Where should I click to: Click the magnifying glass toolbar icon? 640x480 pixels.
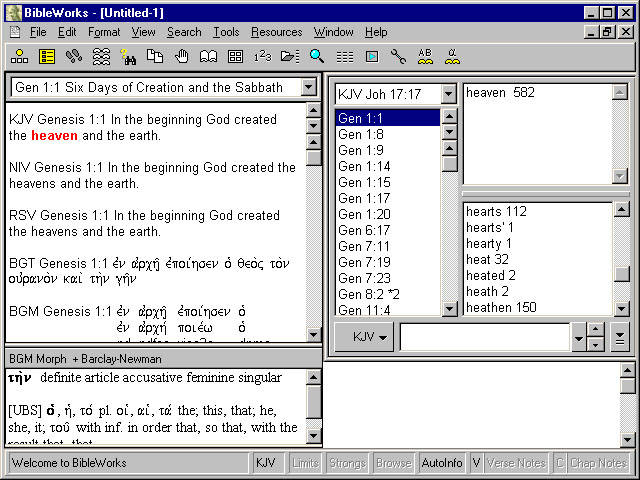coord(317,56)
